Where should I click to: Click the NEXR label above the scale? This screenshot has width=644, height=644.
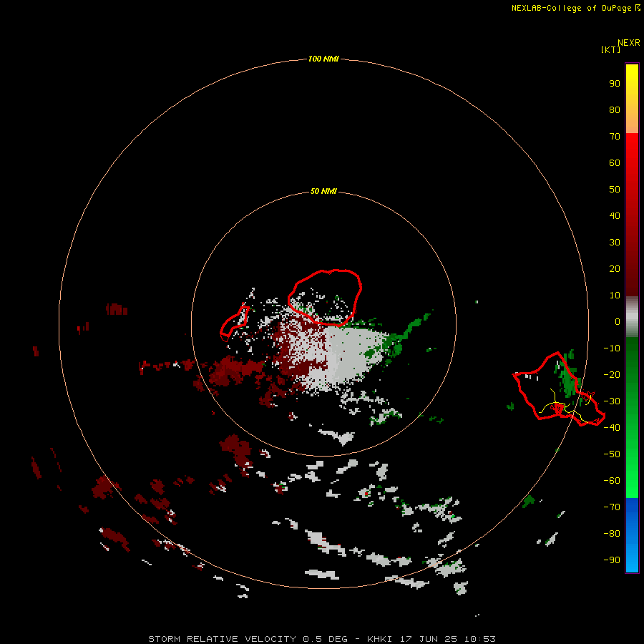(629, 43)
